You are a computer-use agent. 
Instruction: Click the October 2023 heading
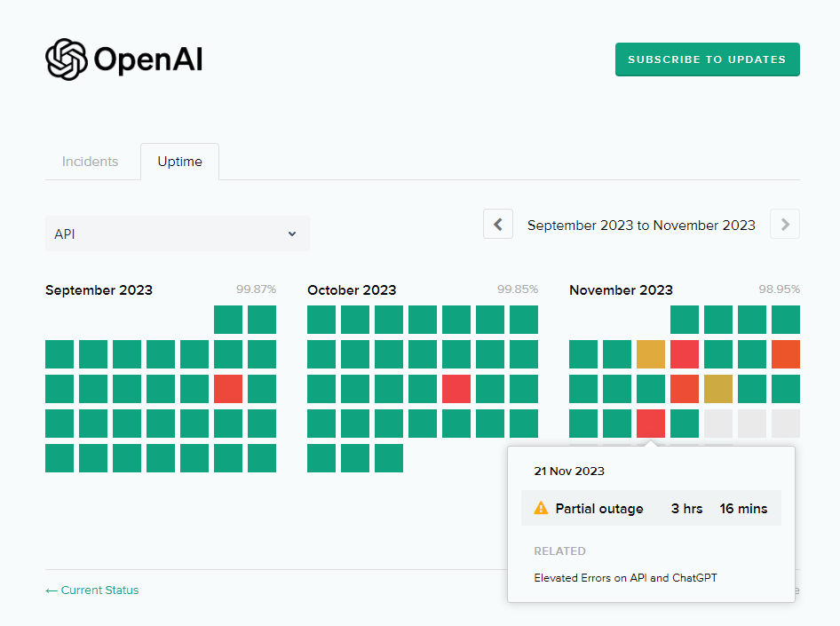pos(352,290)
